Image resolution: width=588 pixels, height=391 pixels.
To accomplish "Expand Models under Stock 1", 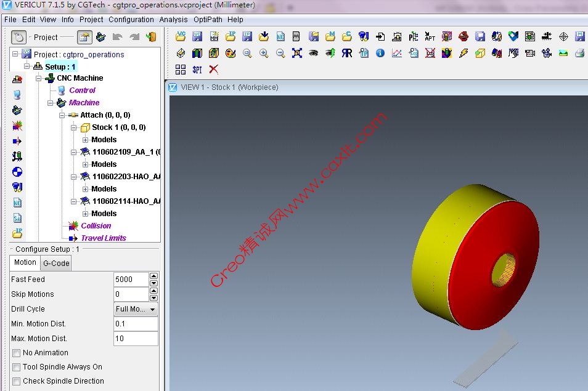I will tap(85, 140).
